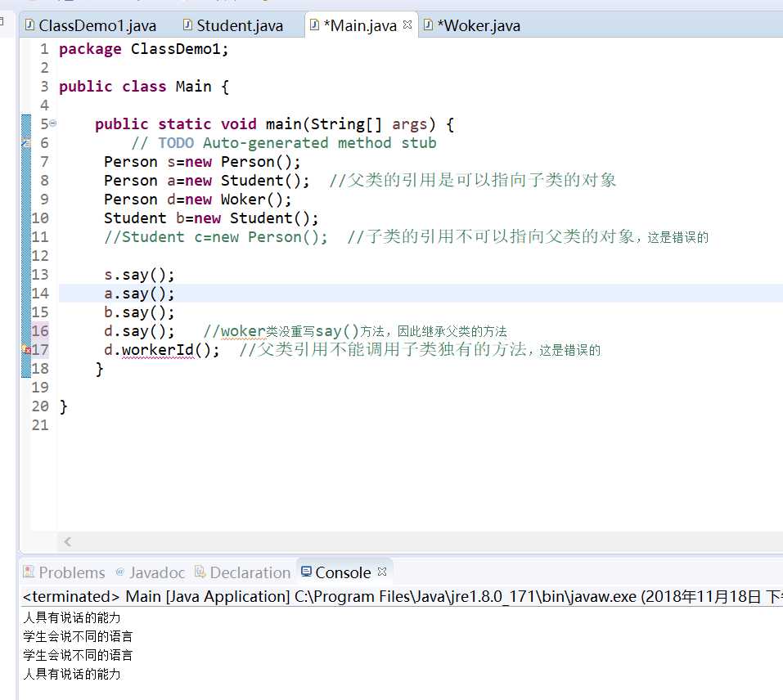
Task: Click the 'Person d=new Woker();' statement
Action: pyautogui.click(x=198, y=200)
